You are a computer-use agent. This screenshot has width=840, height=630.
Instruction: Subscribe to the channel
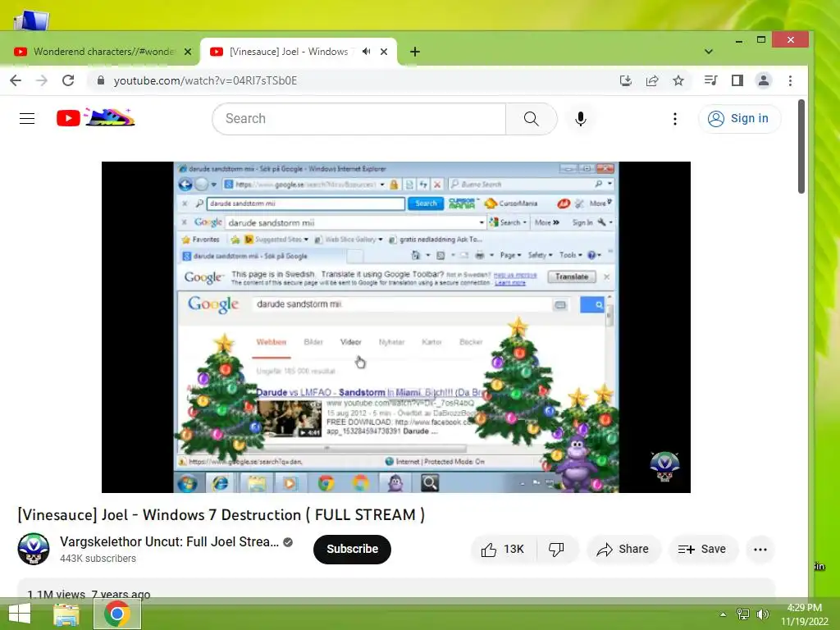[352, 549]
